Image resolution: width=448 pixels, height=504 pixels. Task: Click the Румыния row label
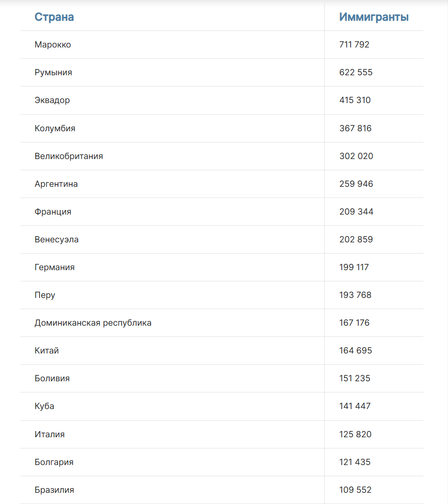click(53, 72)
